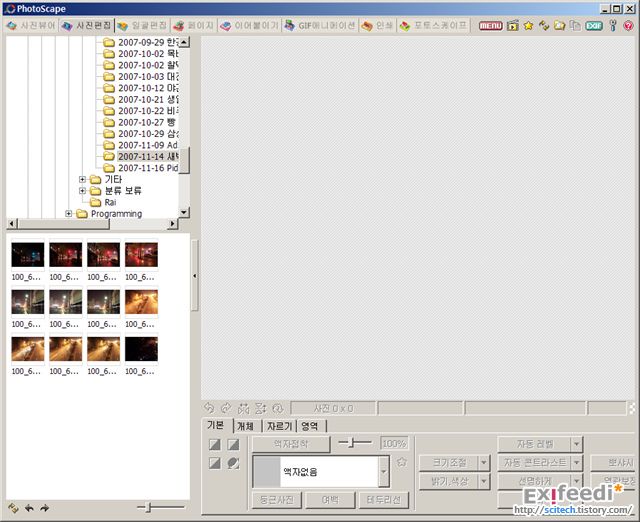
Task: Open the arrow next to 밝기,색상
Action: (484, 482)
